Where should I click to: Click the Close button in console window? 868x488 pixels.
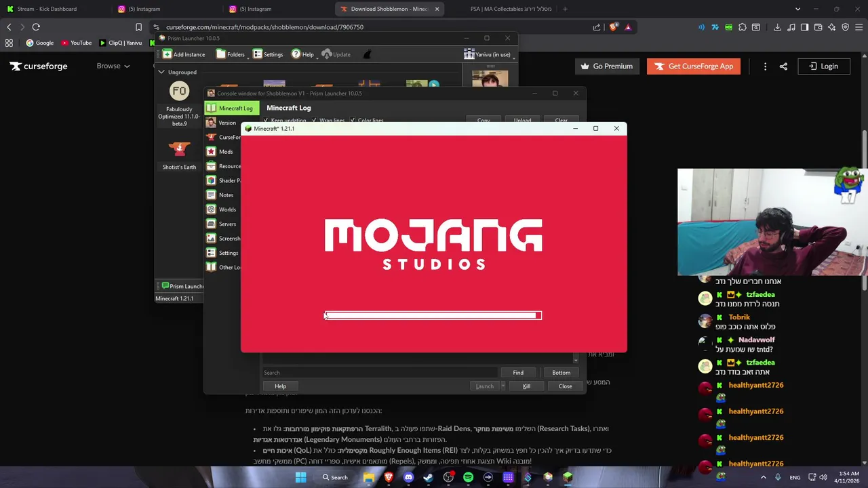(565, 386)
